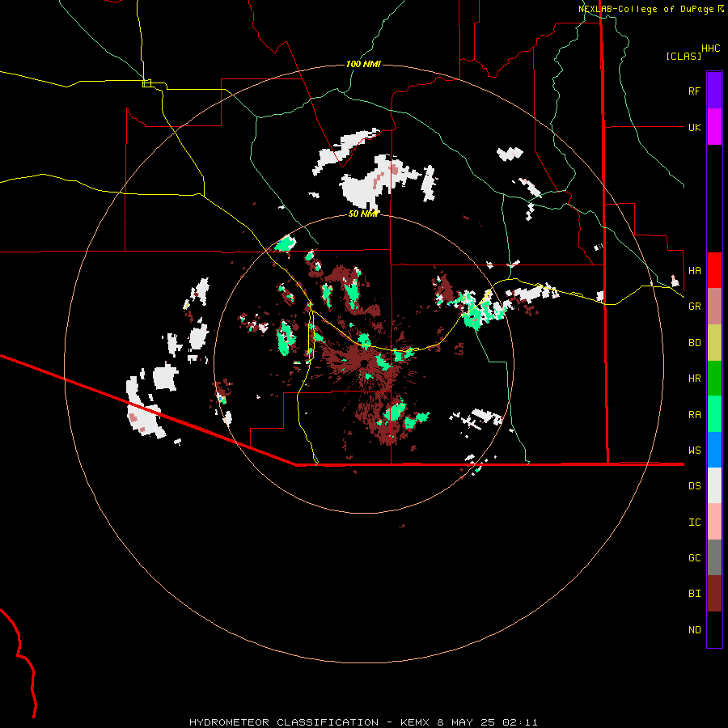728x728 pixels.
Task: Click the UK magenta color swatch
Action: (x=714, y=127)
